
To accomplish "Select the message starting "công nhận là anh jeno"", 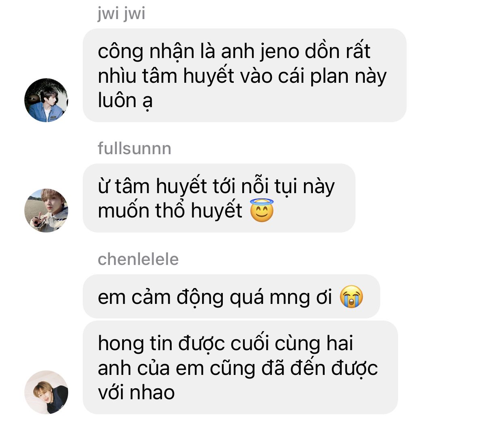I will coord(245,75).
